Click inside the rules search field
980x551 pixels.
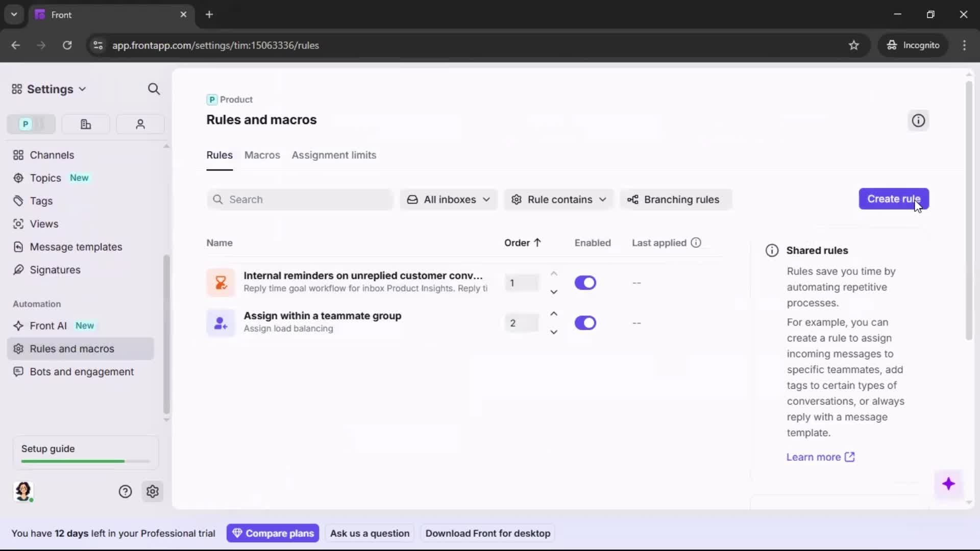coord(299,199)
